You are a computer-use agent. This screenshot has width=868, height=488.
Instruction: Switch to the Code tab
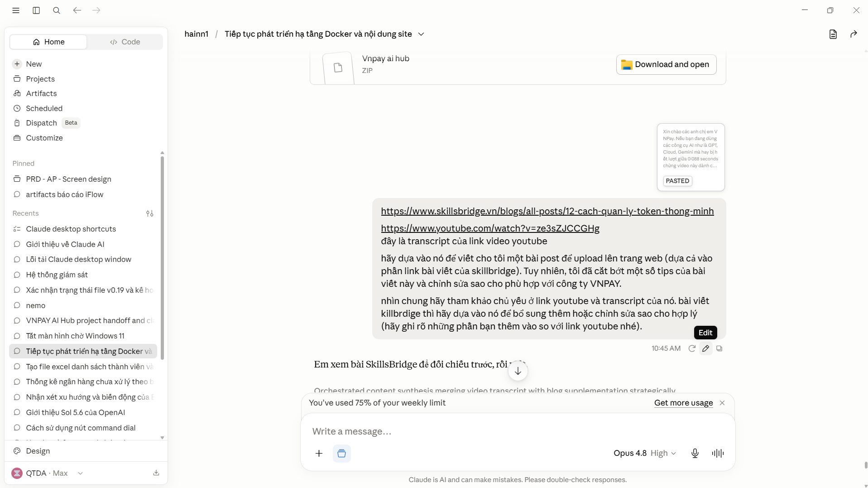125,42
